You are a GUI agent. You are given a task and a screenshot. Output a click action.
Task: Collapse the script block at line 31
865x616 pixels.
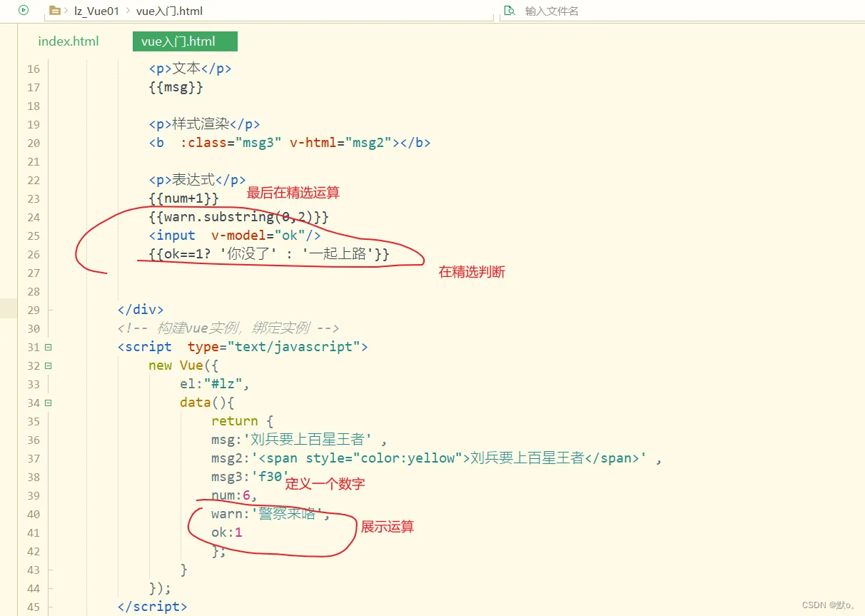[x=48, y=347]
